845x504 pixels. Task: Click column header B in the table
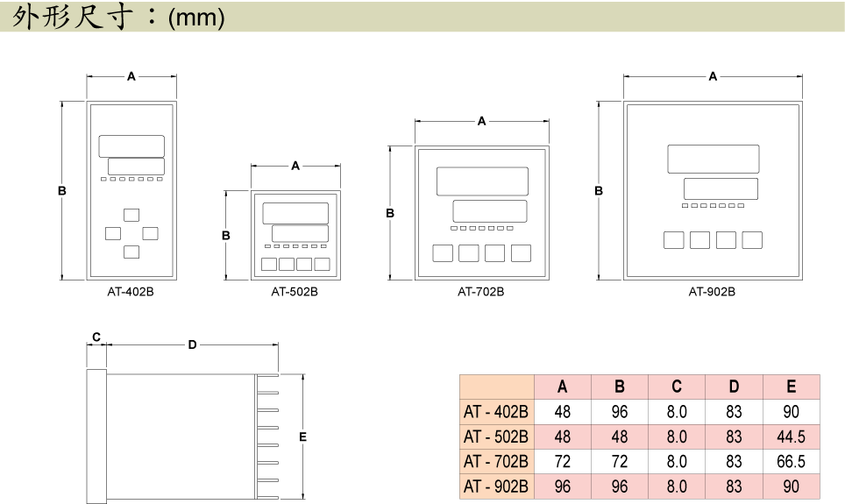(x=620, y=387)
